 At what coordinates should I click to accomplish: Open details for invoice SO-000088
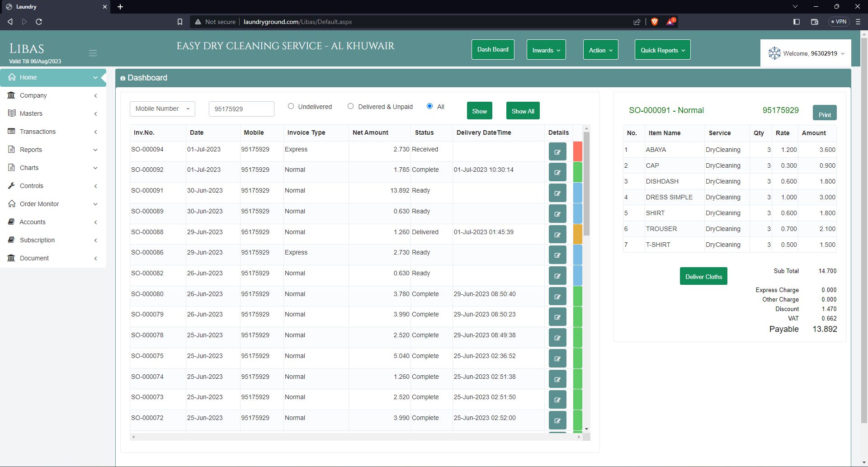(x=557, y=235)
